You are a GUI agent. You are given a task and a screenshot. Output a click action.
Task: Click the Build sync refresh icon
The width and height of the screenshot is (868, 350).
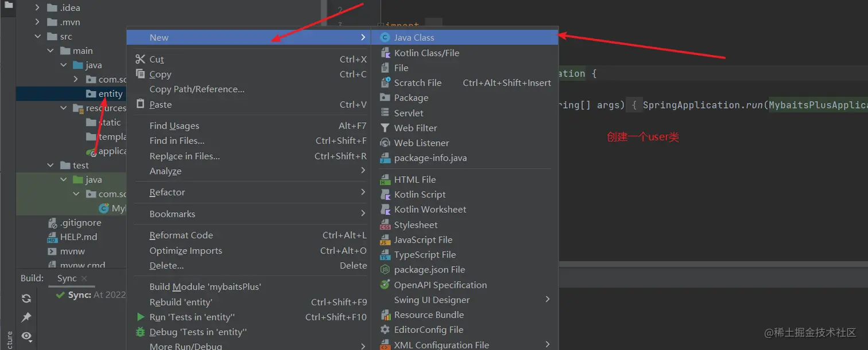(x=26, y=298)
